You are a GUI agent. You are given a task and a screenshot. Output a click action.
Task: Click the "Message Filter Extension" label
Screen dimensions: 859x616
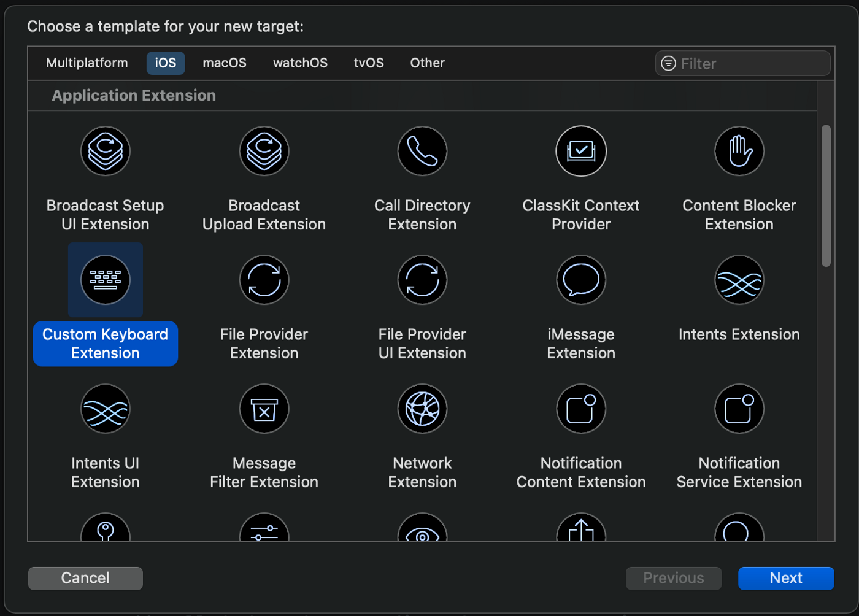pyautogui.click(x=264, y=472)
